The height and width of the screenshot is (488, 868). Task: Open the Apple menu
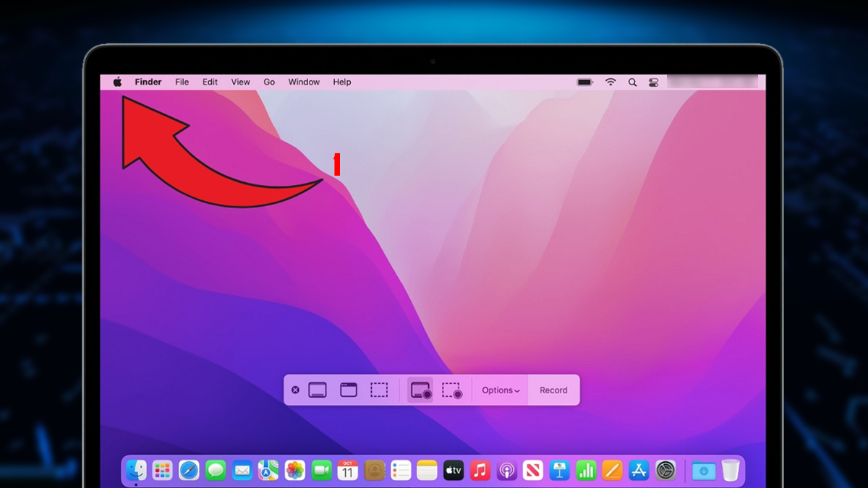[118, 82]
